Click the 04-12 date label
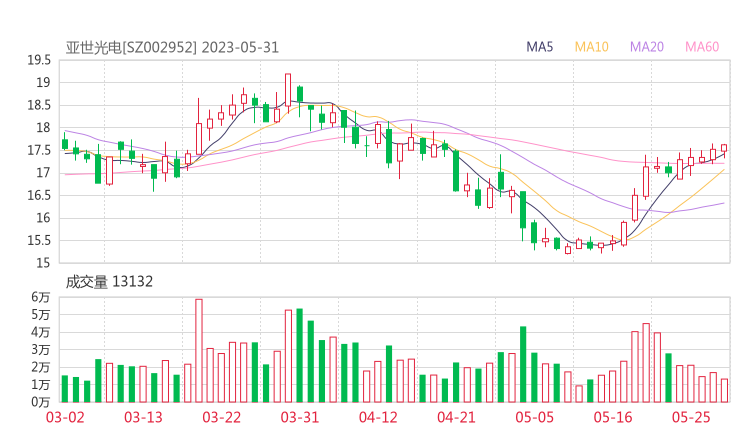 click(378, 417)
